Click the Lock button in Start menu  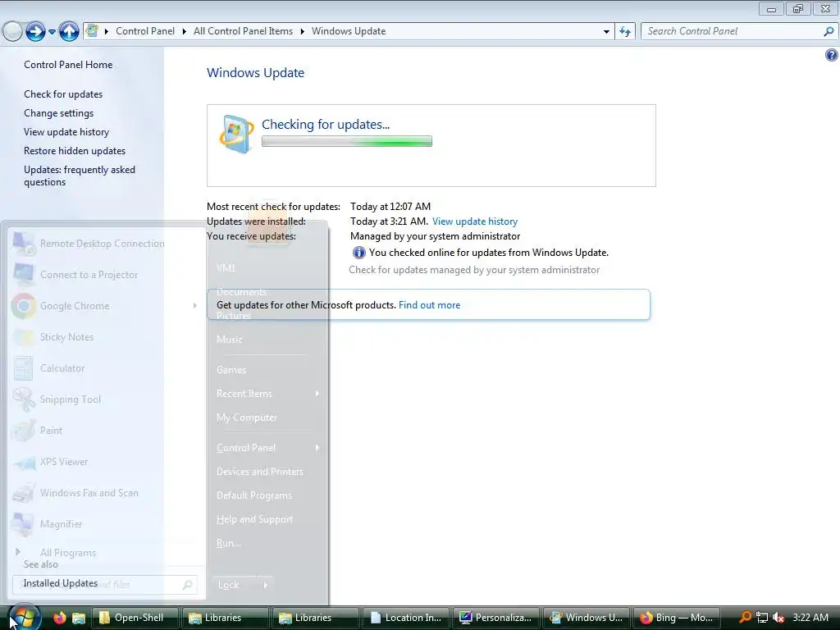click(x=235, y=585)
